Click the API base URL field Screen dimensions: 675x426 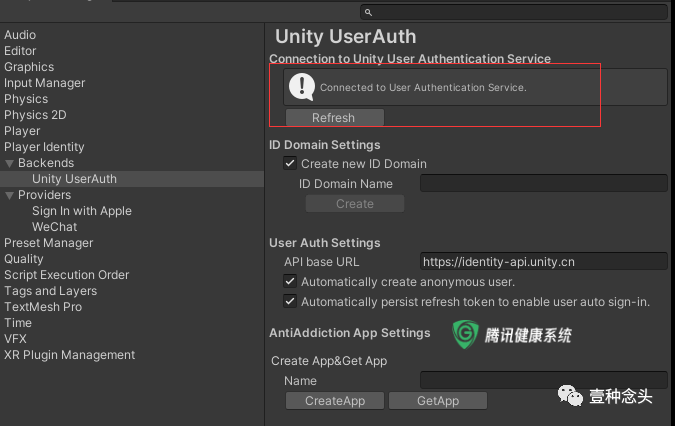point(544,261)
